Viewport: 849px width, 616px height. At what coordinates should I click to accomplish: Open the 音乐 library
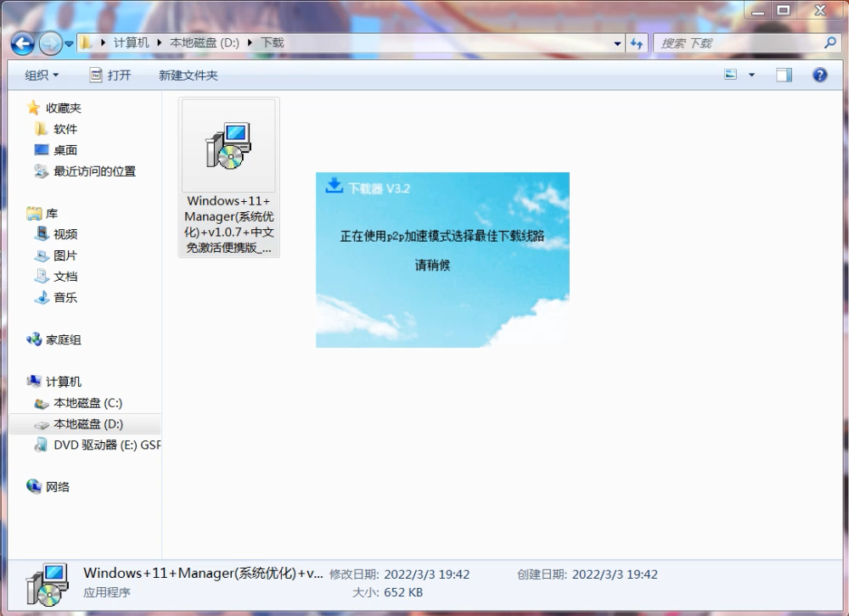[65, 298]
